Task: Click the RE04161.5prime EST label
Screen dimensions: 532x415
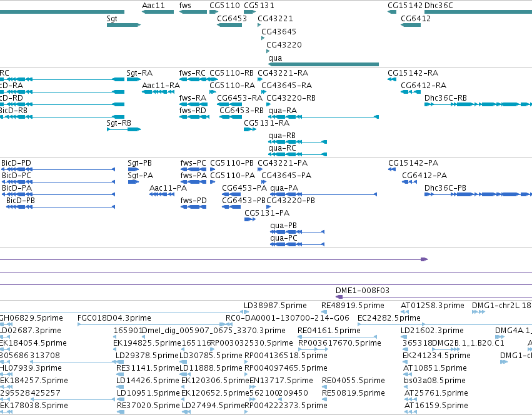Action: coord(329,331)
